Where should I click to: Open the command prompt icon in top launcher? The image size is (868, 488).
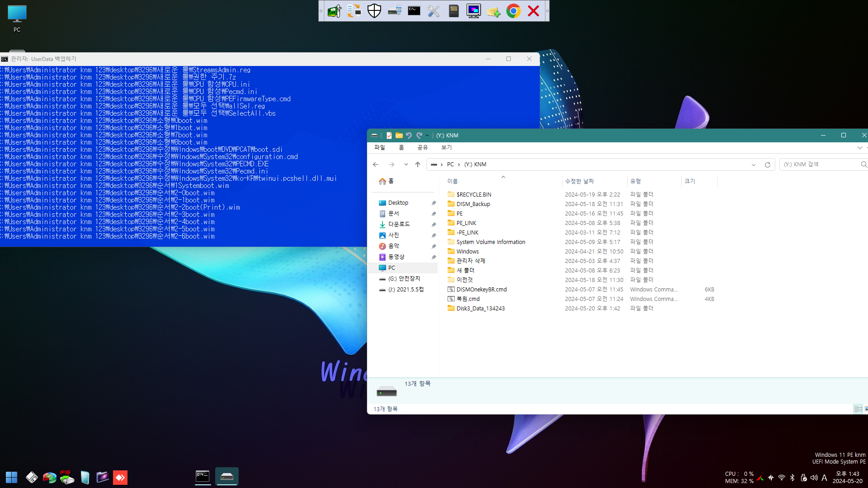[414, 11]
